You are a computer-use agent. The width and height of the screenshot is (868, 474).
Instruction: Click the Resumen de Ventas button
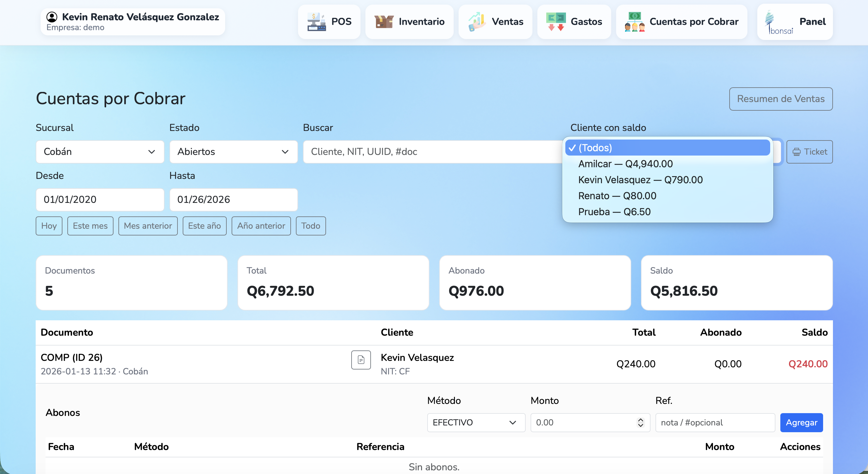tap(780, 99)
